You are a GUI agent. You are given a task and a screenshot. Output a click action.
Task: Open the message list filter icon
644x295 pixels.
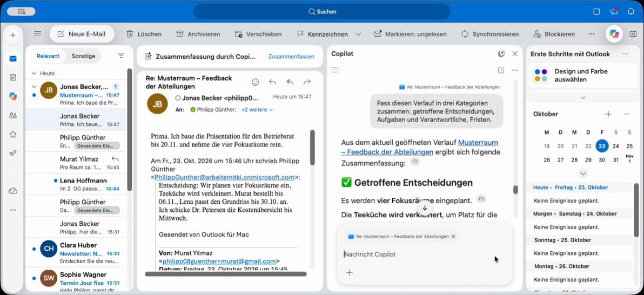click(x=121, y=56)
